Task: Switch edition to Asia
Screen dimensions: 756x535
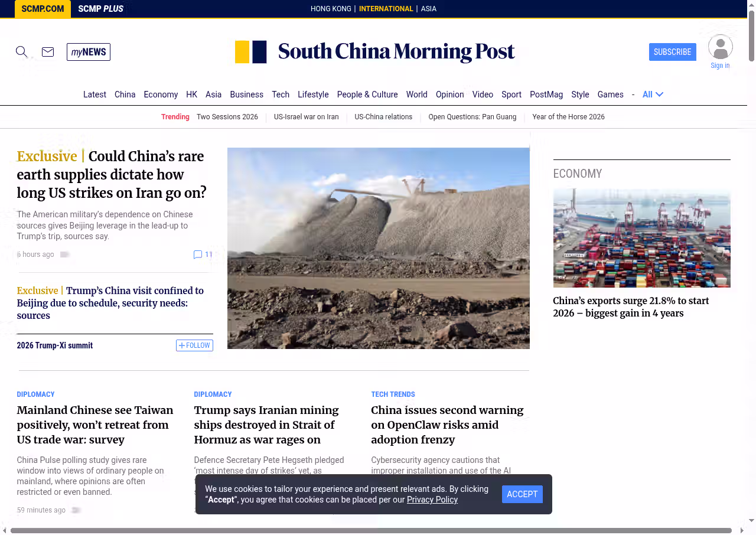Action: click(x=428, y=9)
